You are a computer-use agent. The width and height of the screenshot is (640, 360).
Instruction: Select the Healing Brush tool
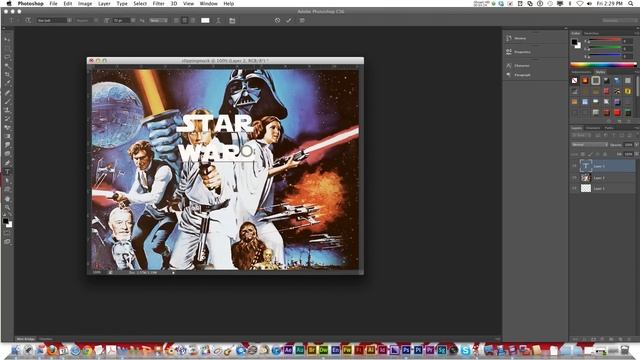point(7,93)
